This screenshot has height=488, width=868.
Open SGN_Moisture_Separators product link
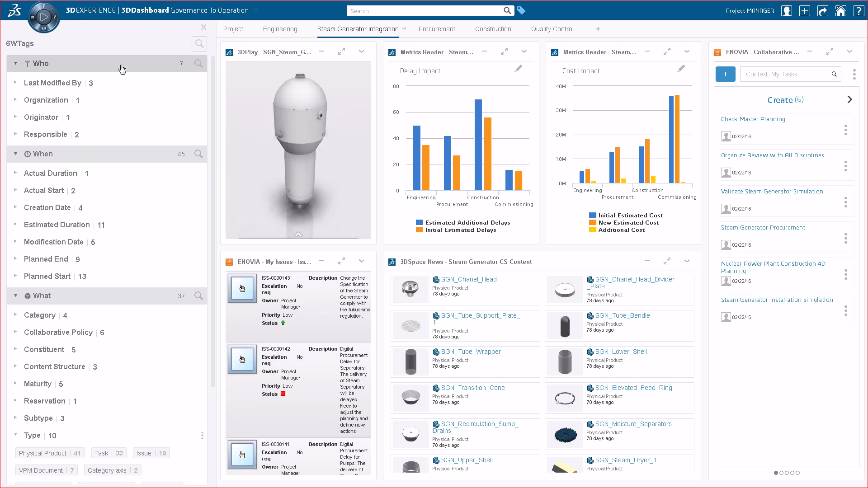click(x=633, y=424)
